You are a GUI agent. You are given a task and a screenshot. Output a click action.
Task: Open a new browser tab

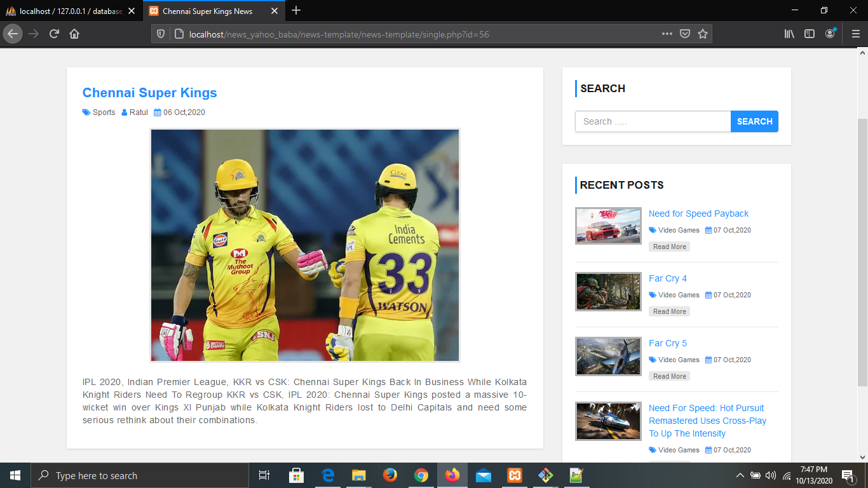(296, 11)
